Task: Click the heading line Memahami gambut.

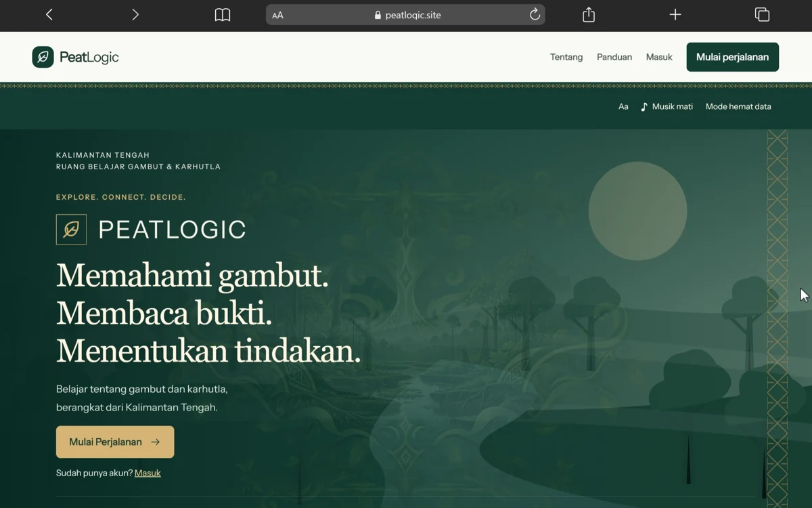Action: coord(192,275)
